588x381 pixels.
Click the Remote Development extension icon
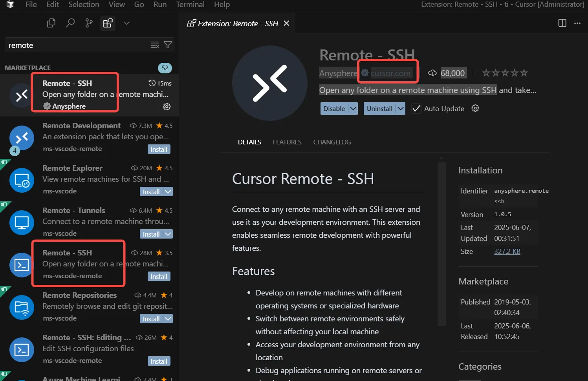click(22, 138)
